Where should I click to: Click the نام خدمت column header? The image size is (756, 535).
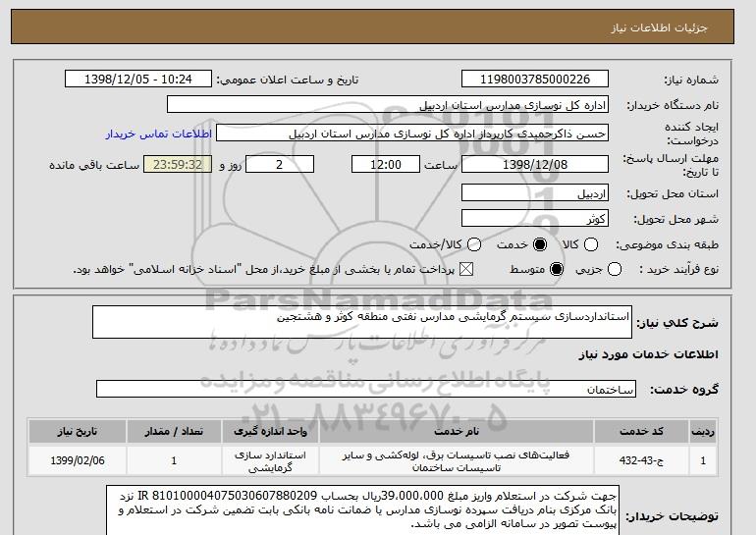click(x=457, y=431)
